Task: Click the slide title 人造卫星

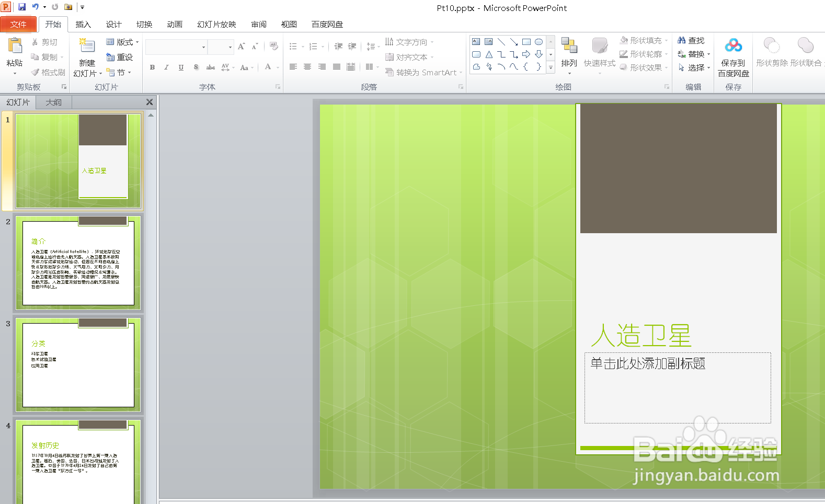Action: 641,336
